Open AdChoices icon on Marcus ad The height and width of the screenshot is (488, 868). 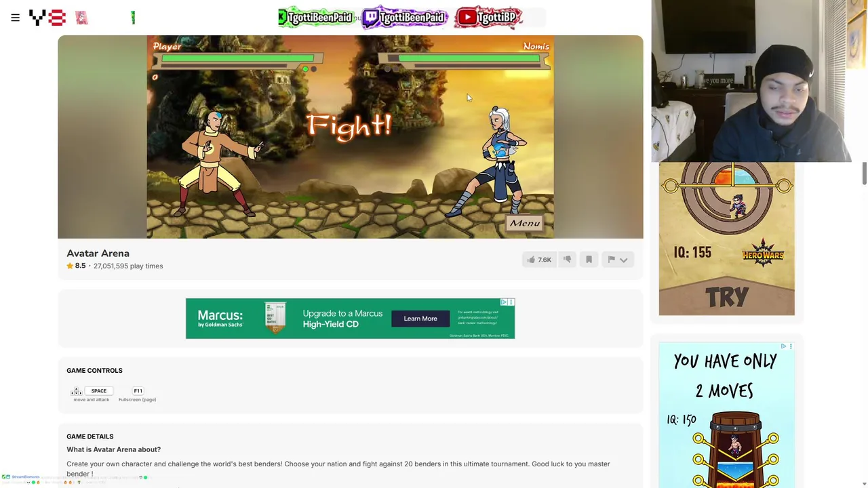[504, 302]
